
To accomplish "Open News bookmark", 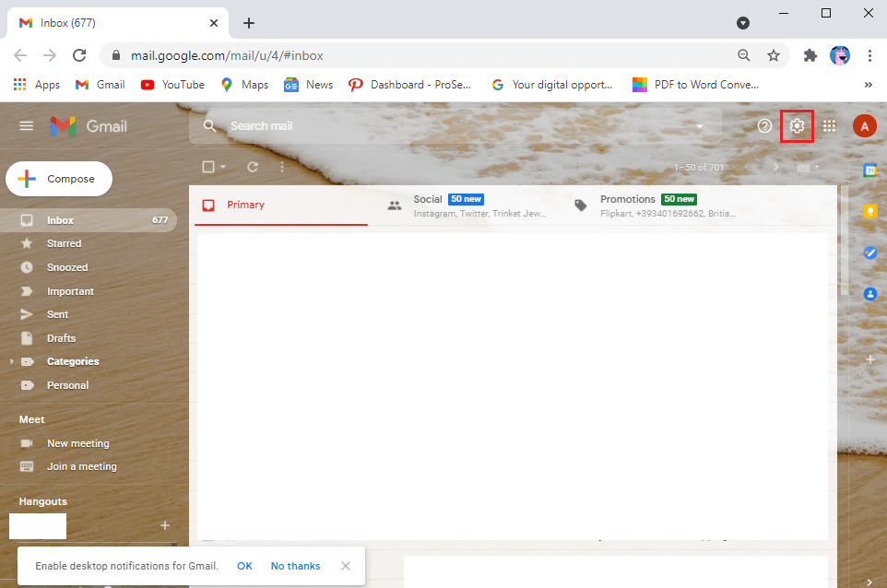I will pos(308,85).
